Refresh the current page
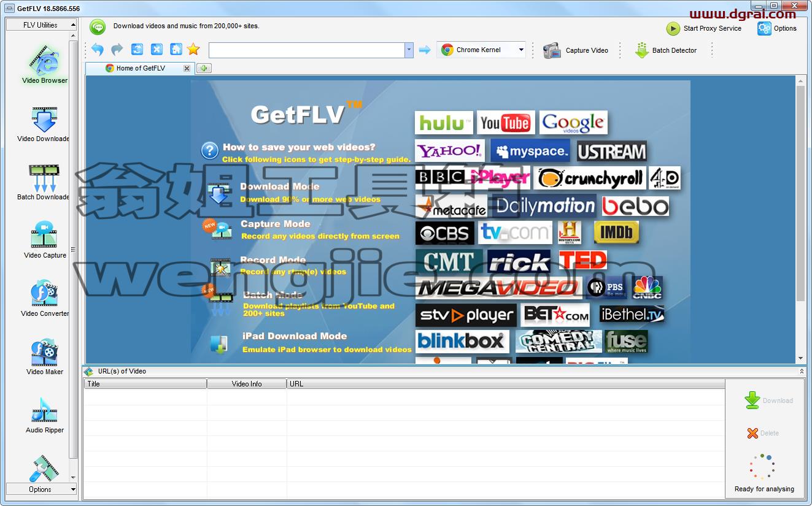The height and width of the screenshot is (506, 812). (x=137, y=50)
